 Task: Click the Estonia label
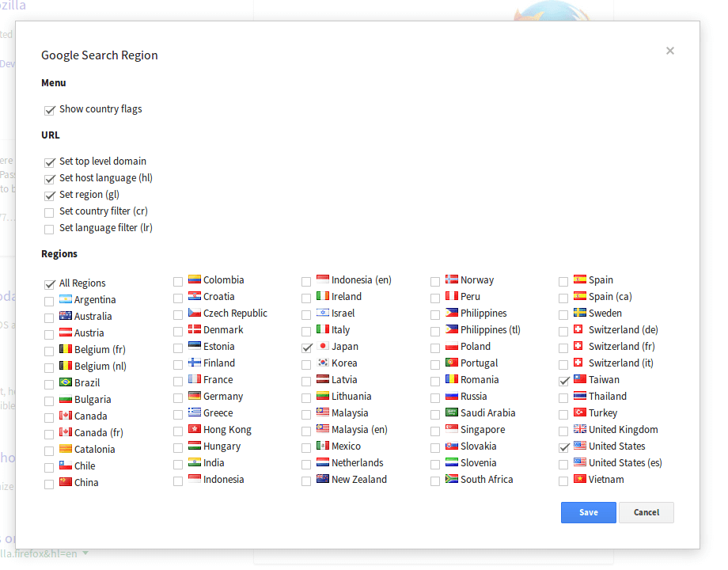(218, 347)
